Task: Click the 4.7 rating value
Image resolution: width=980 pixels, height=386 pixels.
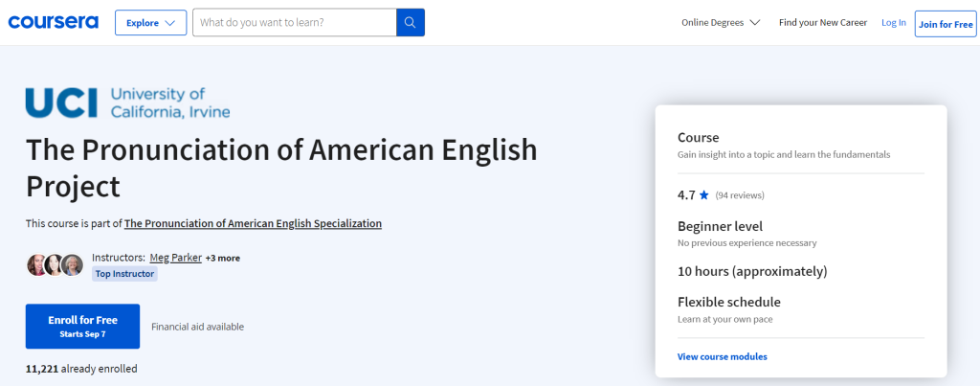Action: click(x=686, y=195)
